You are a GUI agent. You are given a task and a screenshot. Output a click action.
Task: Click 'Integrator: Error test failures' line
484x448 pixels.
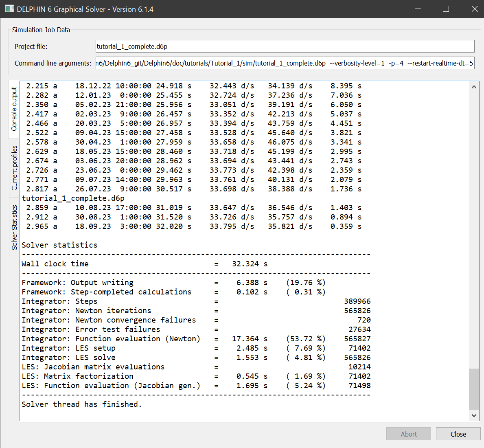196,329
